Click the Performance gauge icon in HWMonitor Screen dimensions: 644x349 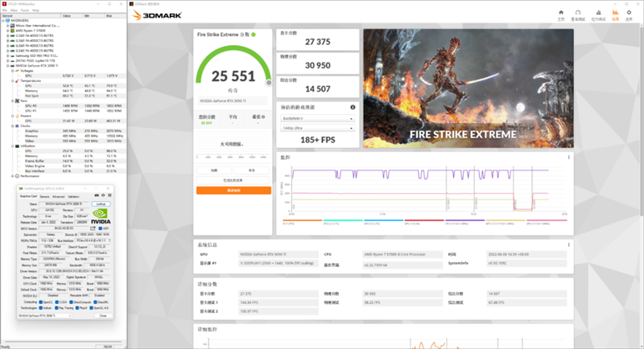pyautogui.click(x=17, y=176)
